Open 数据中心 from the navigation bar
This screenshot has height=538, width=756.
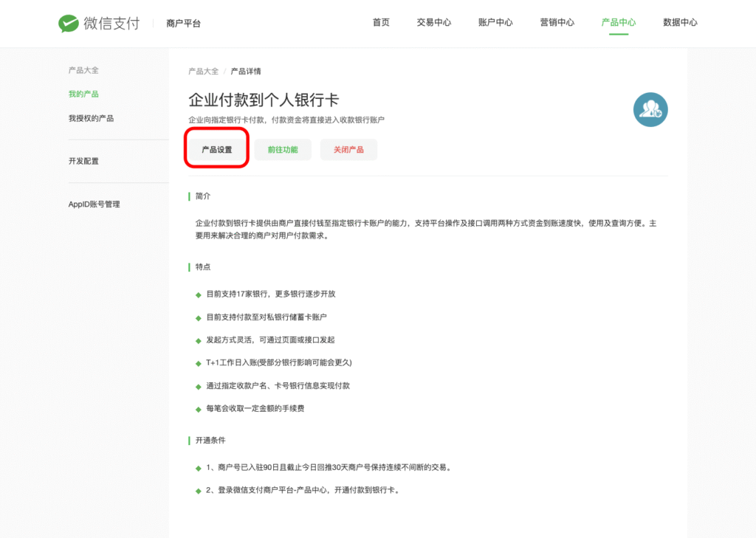(680, 22)
